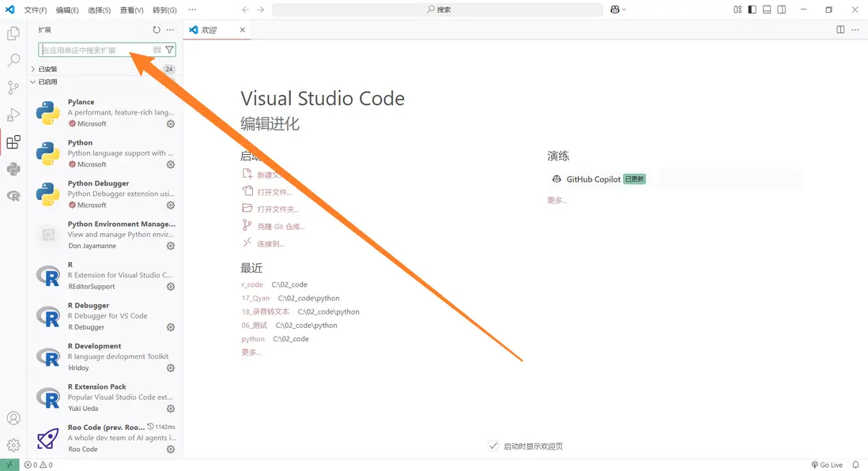868x471 pixels.
Task: Open Source Control view
Action: click(13, 88)
